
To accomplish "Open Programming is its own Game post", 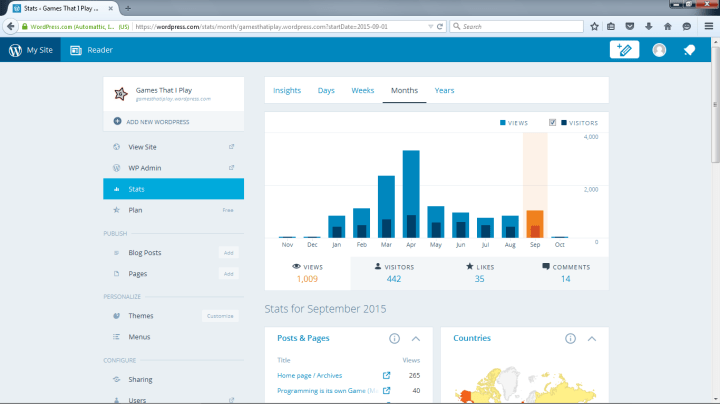I will [328, 391].
